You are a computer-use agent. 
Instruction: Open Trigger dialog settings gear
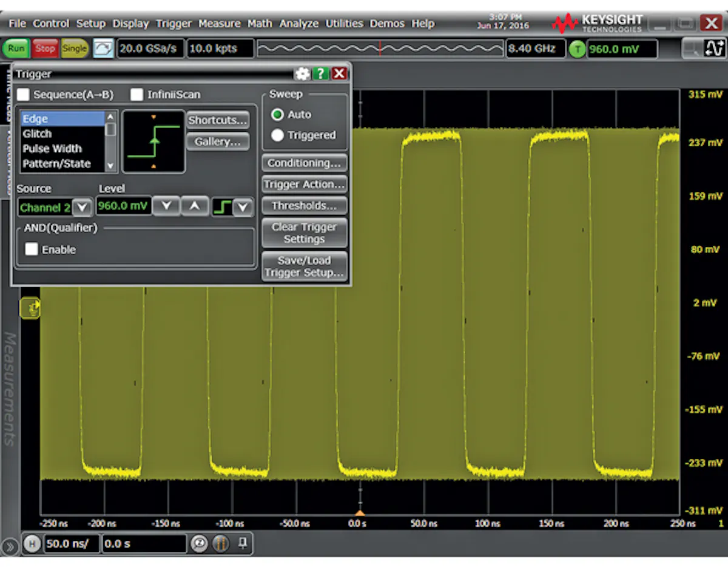coord(302,74)
